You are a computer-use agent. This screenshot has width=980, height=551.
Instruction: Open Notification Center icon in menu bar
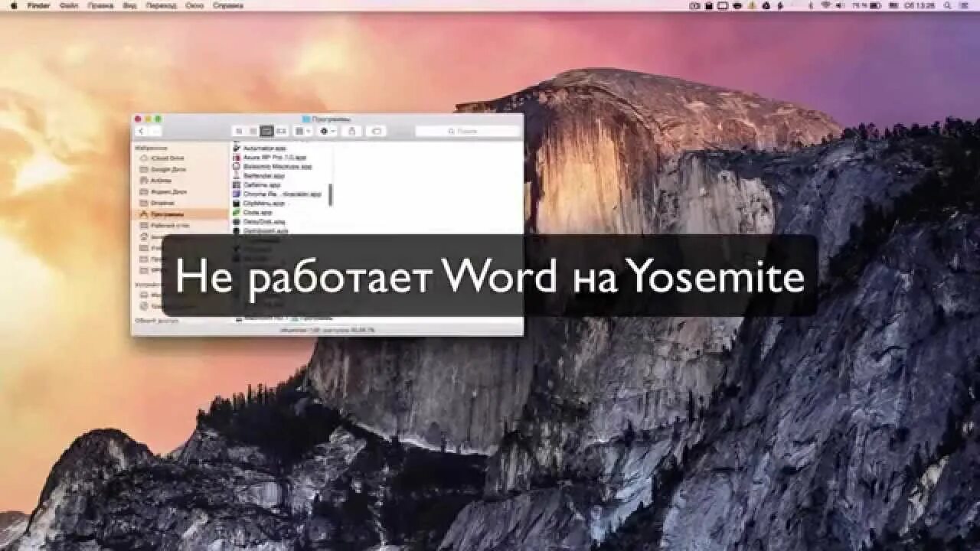tap(964, 5)
